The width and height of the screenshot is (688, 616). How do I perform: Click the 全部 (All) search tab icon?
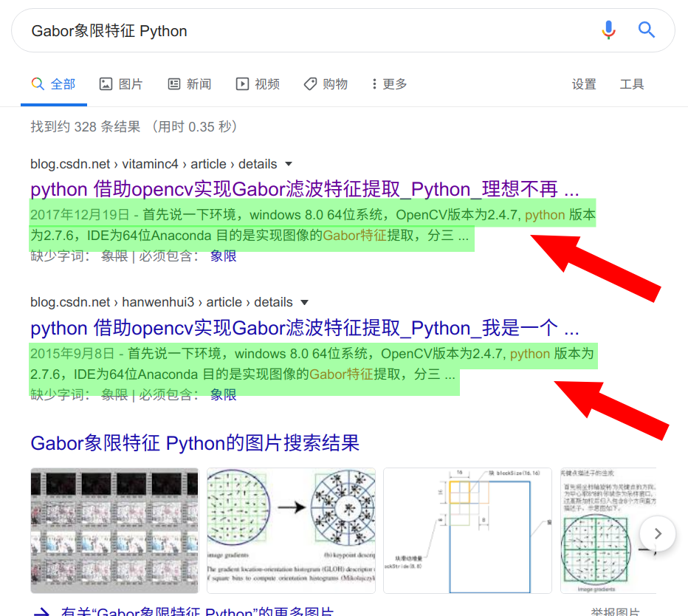(39, 83)
